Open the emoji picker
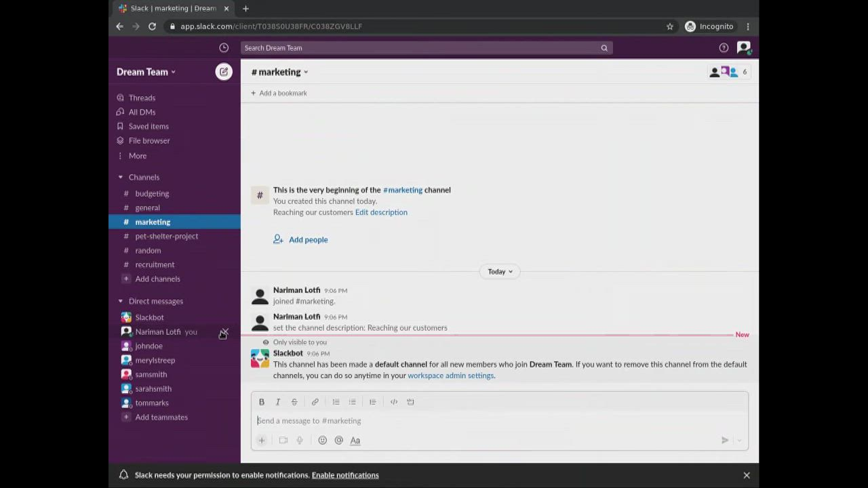This screenshot has width=868, height=488. tap(323, 441)
